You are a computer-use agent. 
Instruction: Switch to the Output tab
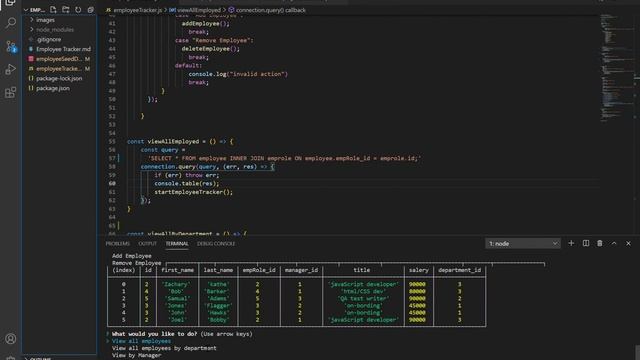147,243
